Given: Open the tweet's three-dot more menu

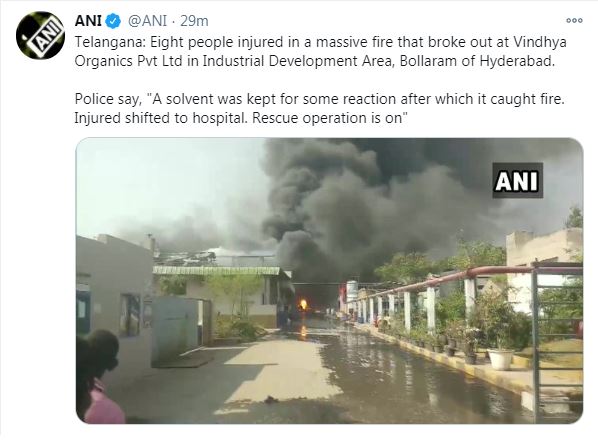Looking at the screenshot, I should [574, 21].
